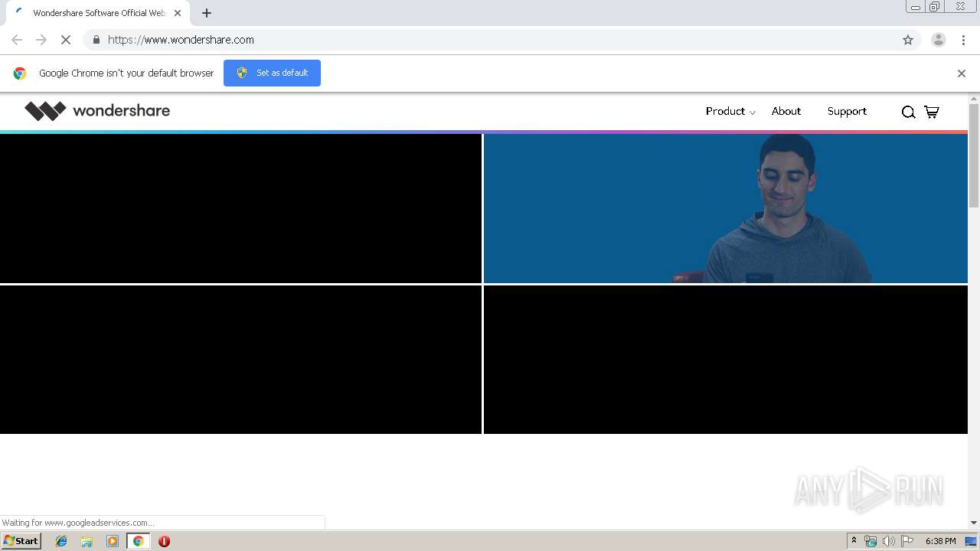Open the site search magnifier icon
The height and width of the screenshot is (551, 980).
click(x=908, y=112)
